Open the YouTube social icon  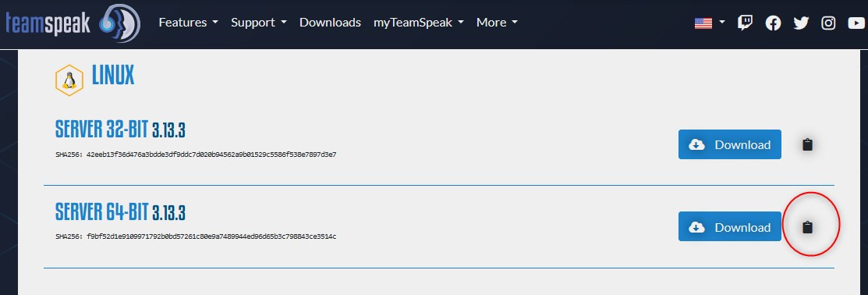coord(856,23)
